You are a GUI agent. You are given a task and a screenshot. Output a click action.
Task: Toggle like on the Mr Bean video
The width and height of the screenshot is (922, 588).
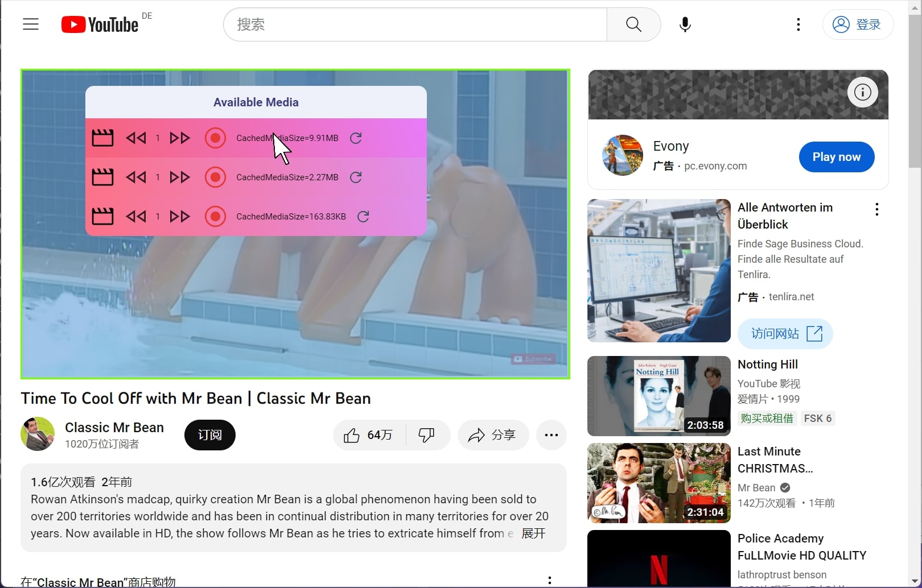tap(351, 434)
